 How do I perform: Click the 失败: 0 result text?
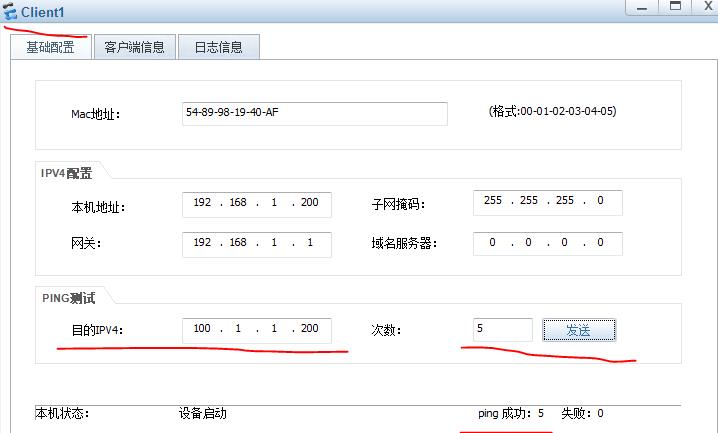[x=582, y=413]
